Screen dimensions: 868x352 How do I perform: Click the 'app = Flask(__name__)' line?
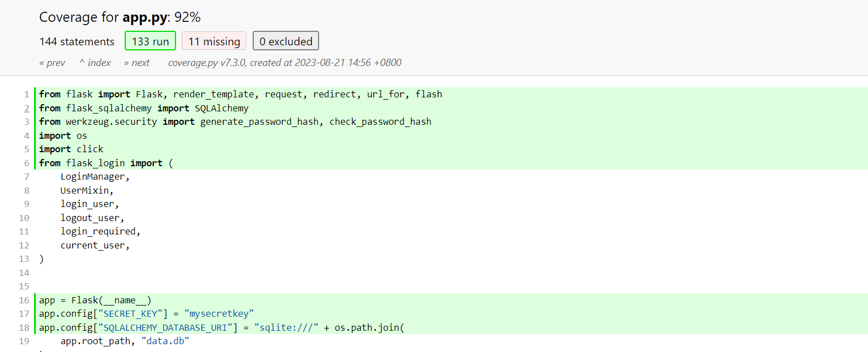[452, 300]
